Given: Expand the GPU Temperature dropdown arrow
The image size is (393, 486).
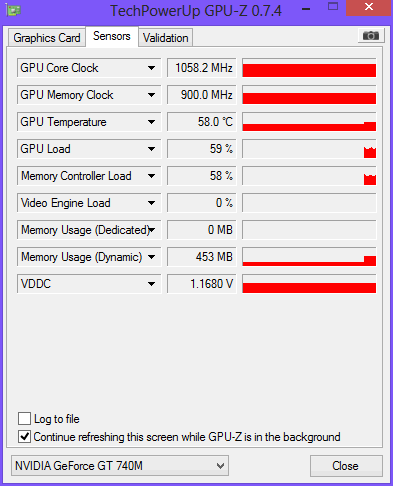Looking at the screenshot, I should pyautogui.click(x=151, y=122).
